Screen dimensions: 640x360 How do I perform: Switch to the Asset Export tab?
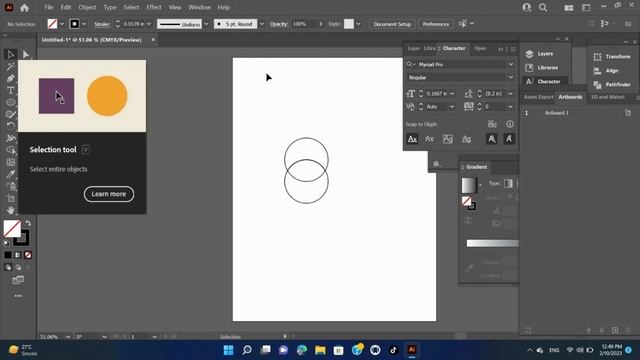pos(538,97)
